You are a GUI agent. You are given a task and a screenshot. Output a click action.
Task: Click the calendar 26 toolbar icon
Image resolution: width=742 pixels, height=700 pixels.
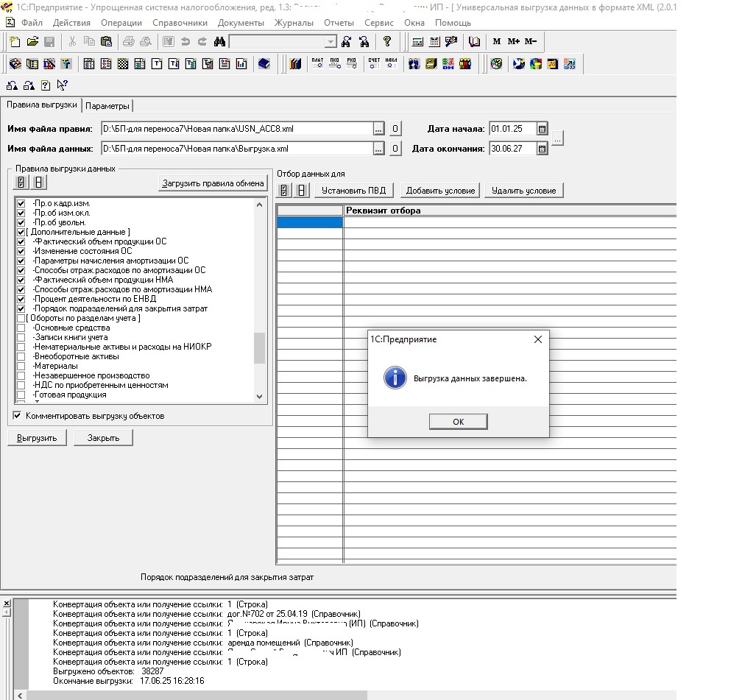552,63
